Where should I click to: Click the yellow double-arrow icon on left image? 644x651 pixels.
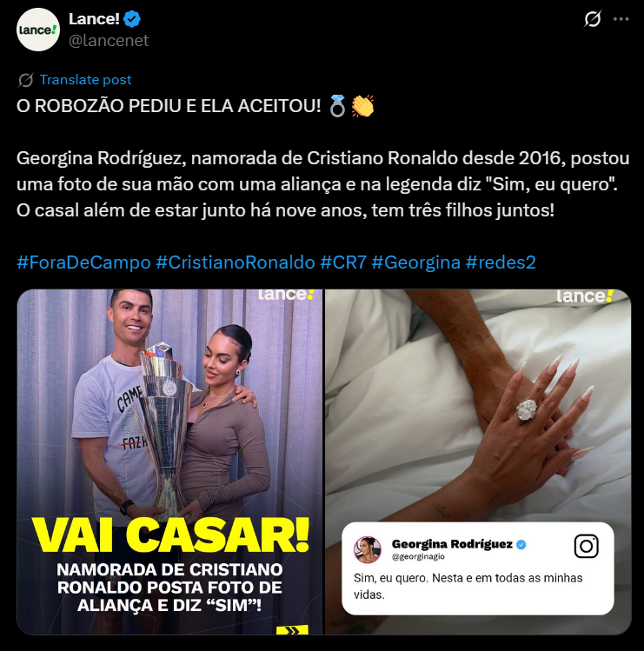click(292, 630)
